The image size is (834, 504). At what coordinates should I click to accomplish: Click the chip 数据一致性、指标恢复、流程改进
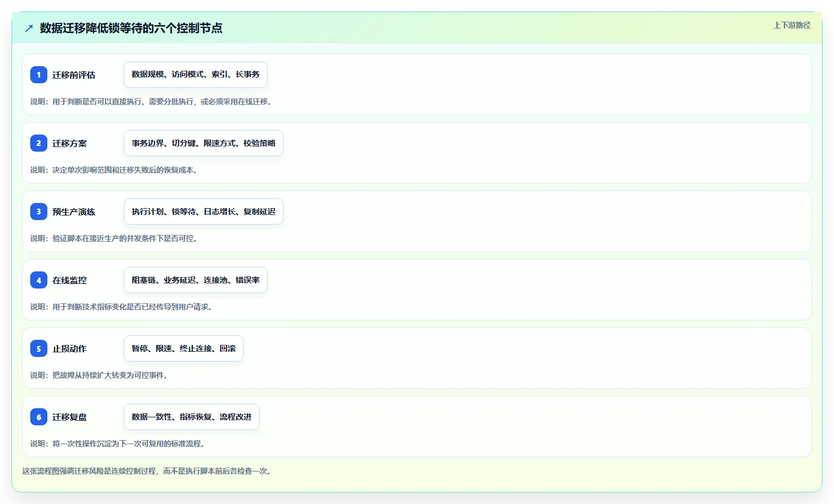click(x=192, y=417)
